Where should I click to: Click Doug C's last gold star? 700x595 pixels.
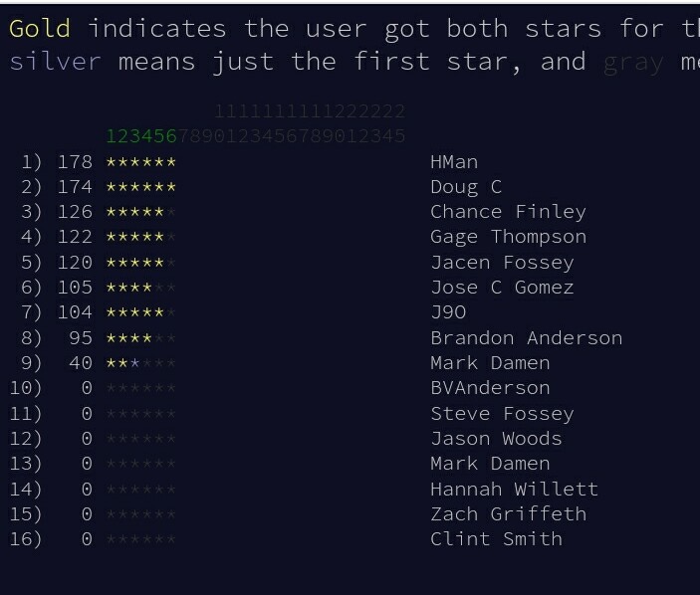(x=171, y=187)
